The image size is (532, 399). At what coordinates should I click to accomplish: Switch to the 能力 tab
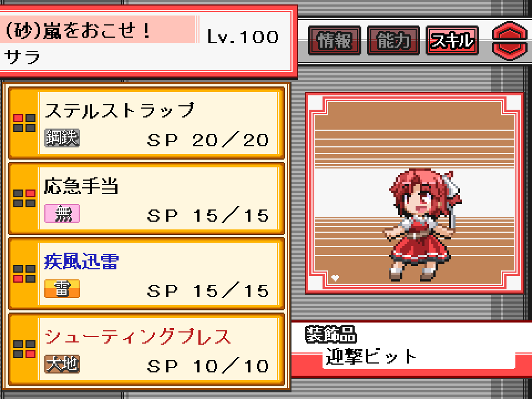pyautogui.click(x=393, y=40)
